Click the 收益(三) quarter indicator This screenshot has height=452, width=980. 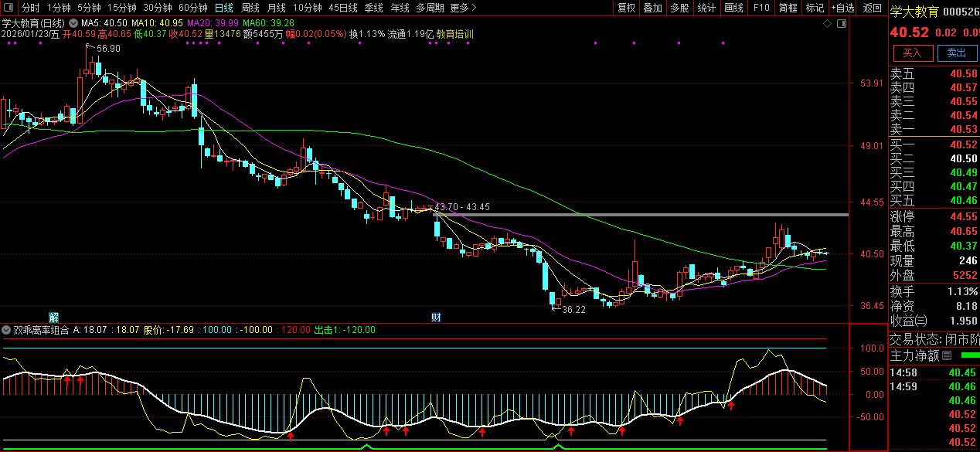click(x=908, y=321)
